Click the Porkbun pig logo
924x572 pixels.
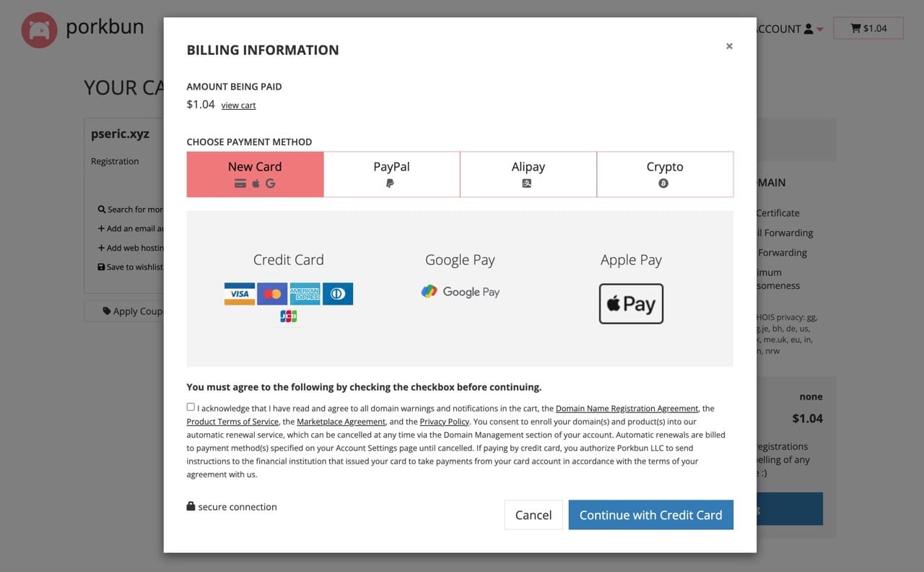pos(39,30)
